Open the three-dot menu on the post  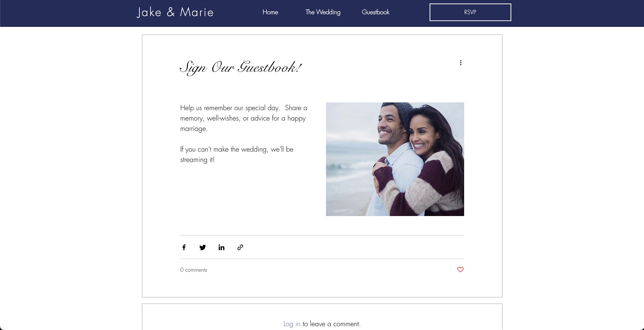[x=461, y=63]
